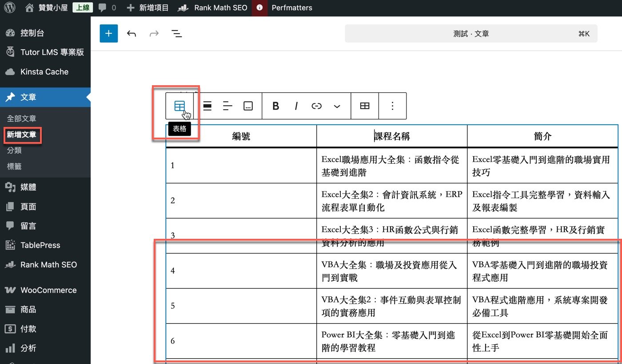The image size is (622, 364).
Task: Redo the editor action
Action: [154, 34]
